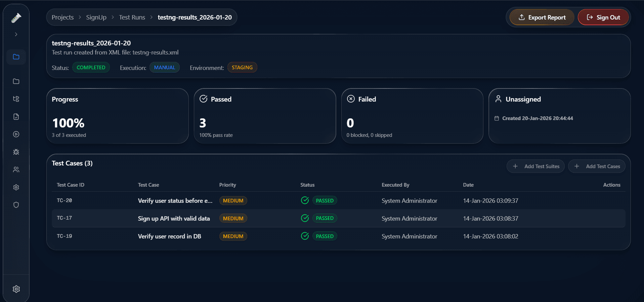Click PASSED badge in TC-17 row
Screen dimensions: 644x302
(x=325, y=218)
